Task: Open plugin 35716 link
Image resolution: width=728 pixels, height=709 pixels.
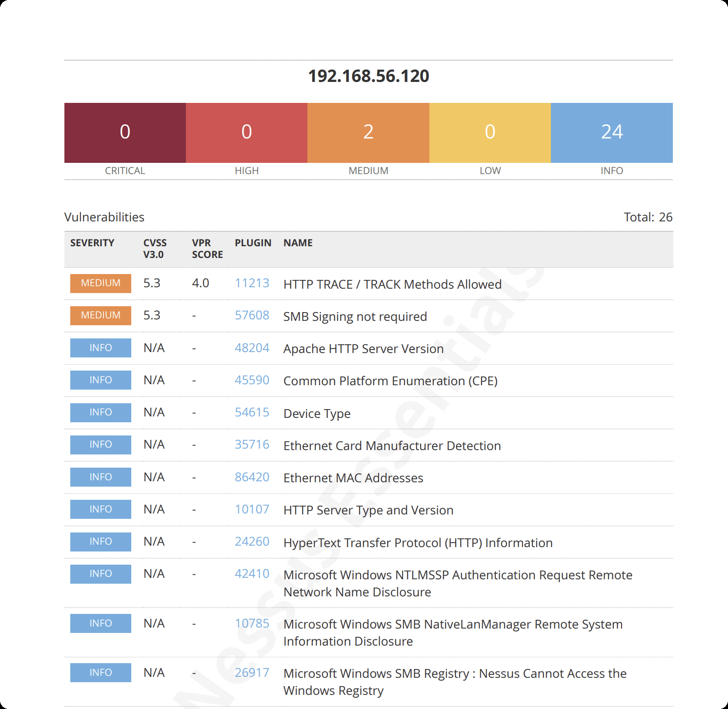Action: coord(252,444)
